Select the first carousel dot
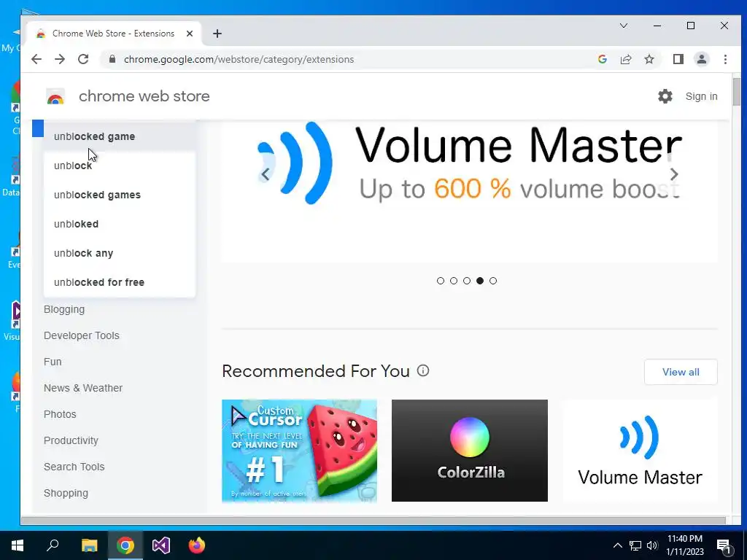Viewport: 747px width, 560px height. point(440,281)
